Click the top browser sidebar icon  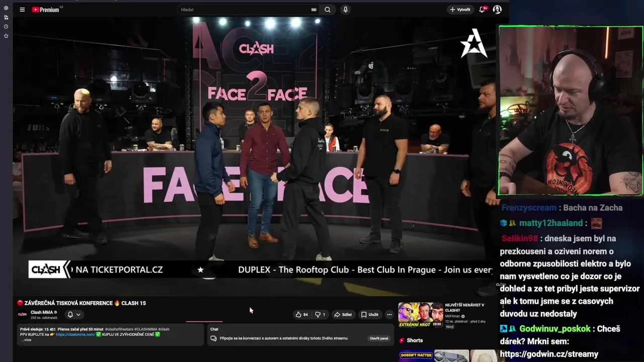(6, 8)
